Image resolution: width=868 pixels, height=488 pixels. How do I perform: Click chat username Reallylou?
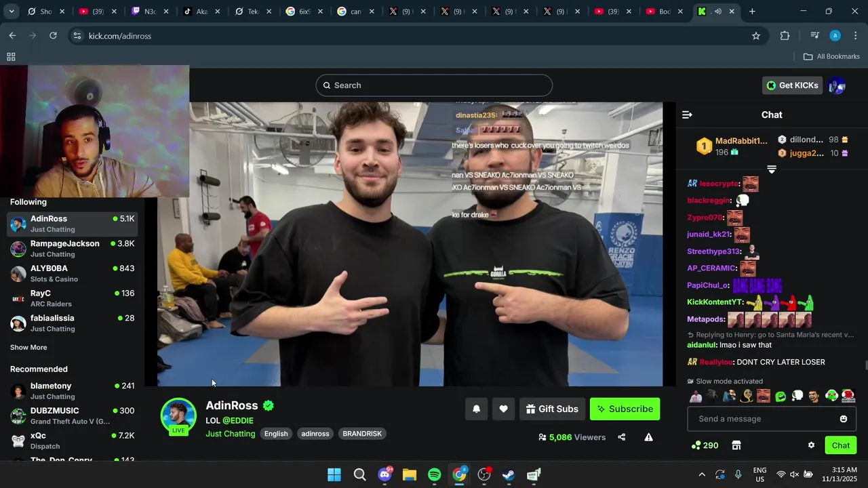[715, 362]
